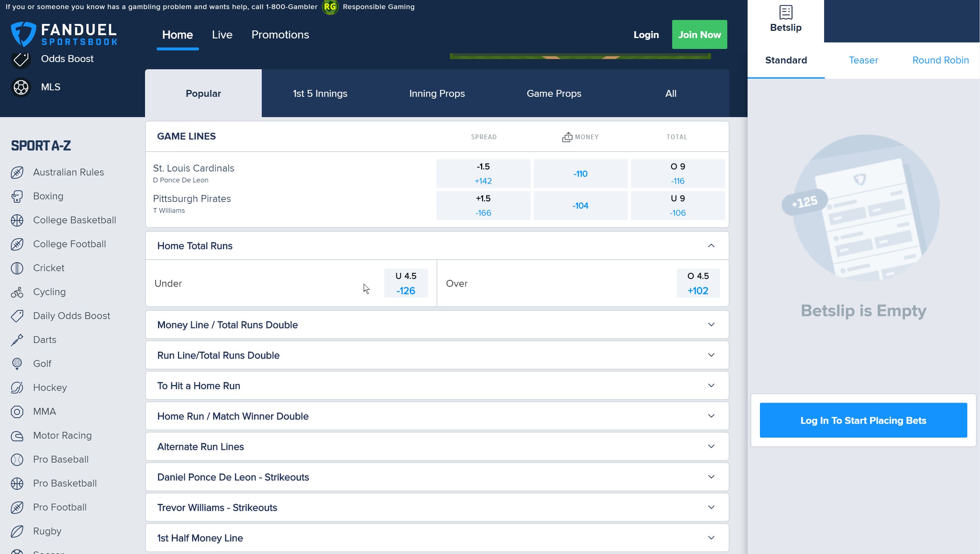This screenshot has height=554, width=980.
Task: Select Cardinals moneyline -110
Action: [x=580, y=174]
